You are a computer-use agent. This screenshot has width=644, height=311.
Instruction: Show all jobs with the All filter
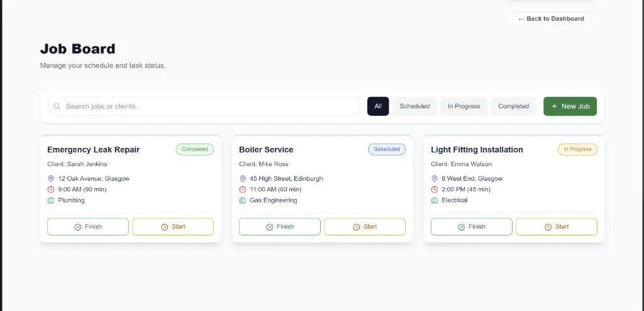(x=378, y=106)
